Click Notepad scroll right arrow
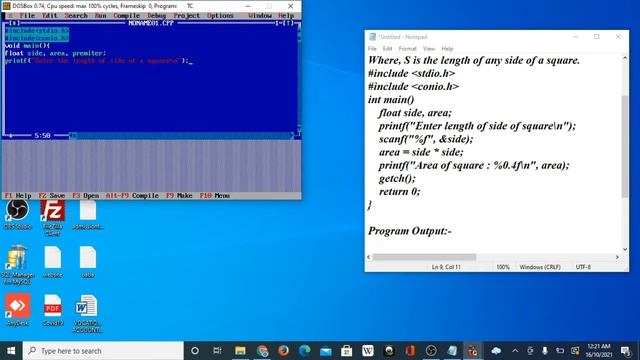Image resolution: width=640 pixels, height=360 pixels. coord(617,257)
